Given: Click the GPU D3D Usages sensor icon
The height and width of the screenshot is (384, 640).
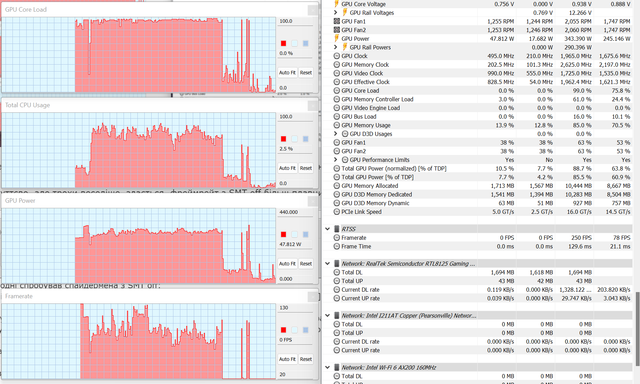Looking at the screenshot, I should tap(345, 134).
